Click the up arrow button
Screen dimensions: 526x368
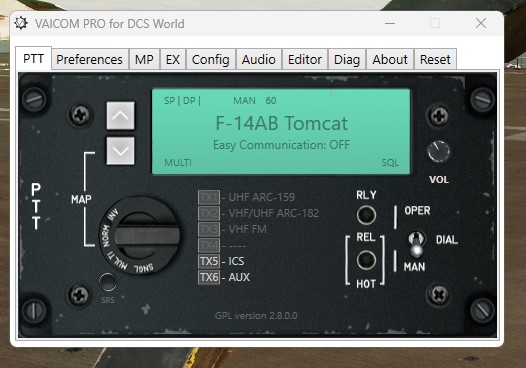click(x=120, y=115)
